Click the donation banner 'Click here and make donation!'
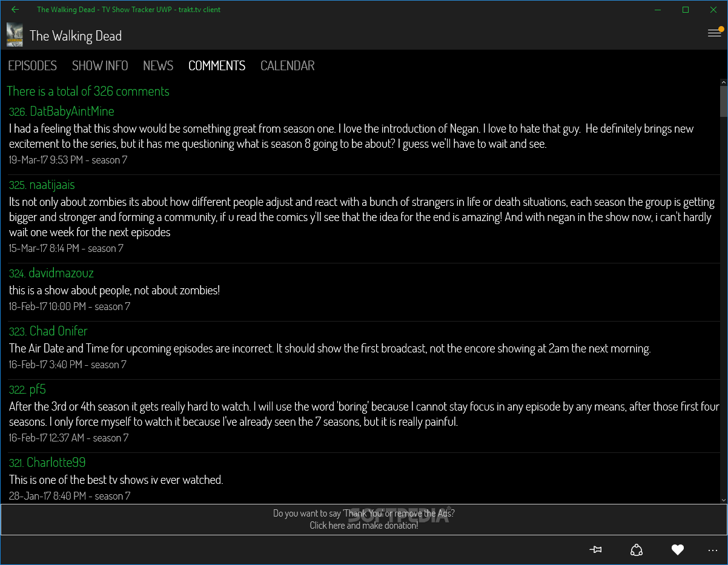Image resolution: width=728 pixels, height=565 pixels. (x=364, y=520)
